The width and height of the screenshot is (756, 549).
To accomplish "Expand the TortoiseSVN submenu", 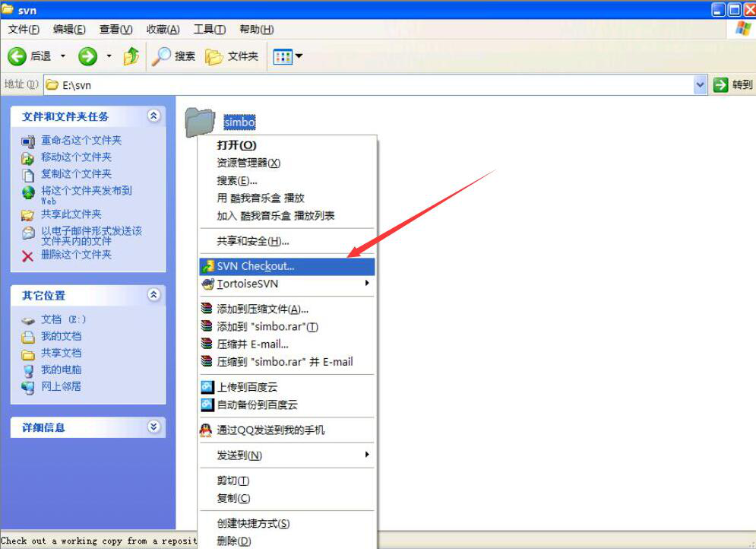I will pos(367,283).
